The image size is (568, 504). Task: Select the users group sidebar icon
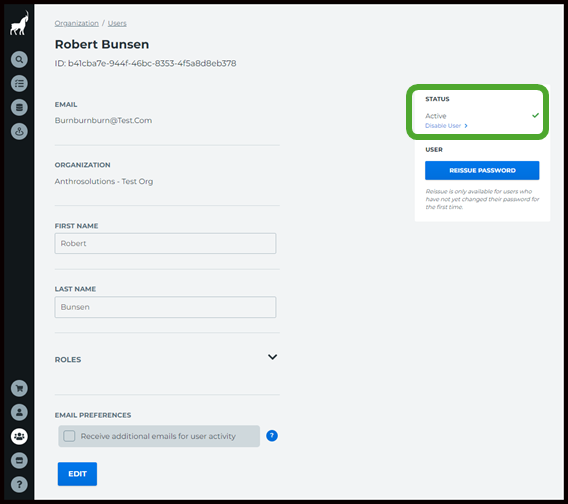(x=19, y=436)
